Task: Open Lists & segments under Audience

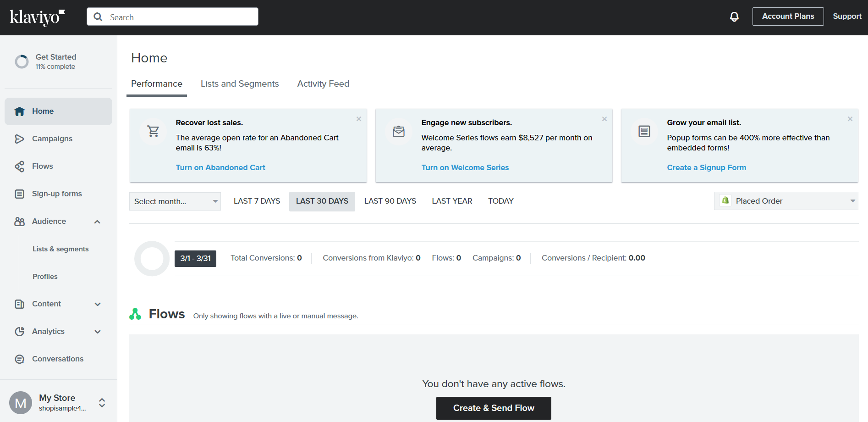Action: (x=60, y=249)
